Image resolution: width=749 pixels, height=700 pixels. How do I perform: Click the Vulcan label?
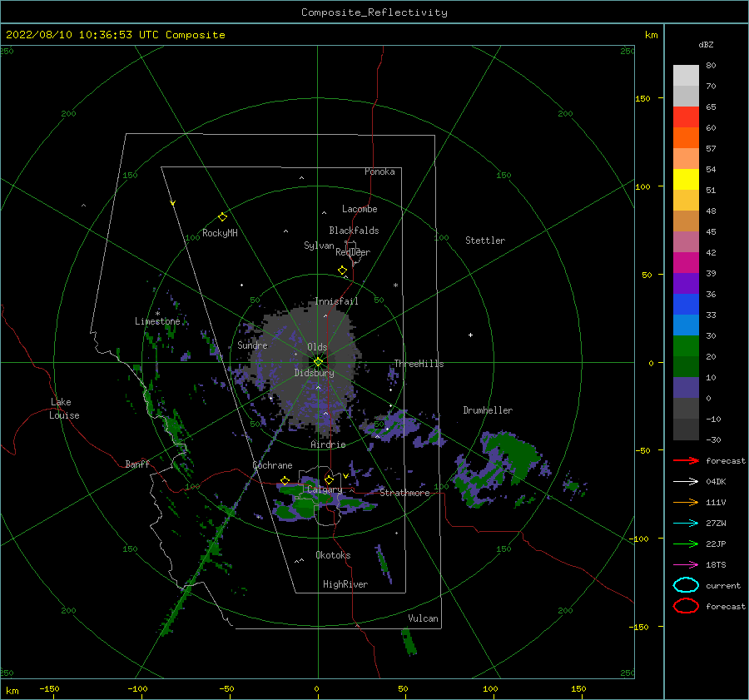(x=423, y=618)
